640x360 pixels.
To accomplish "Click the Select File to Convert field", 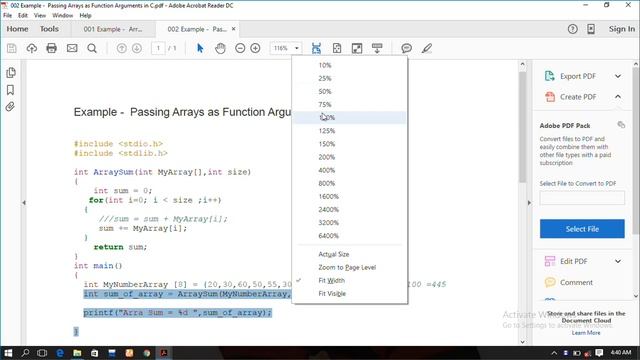I will click(x=582, y=198).
